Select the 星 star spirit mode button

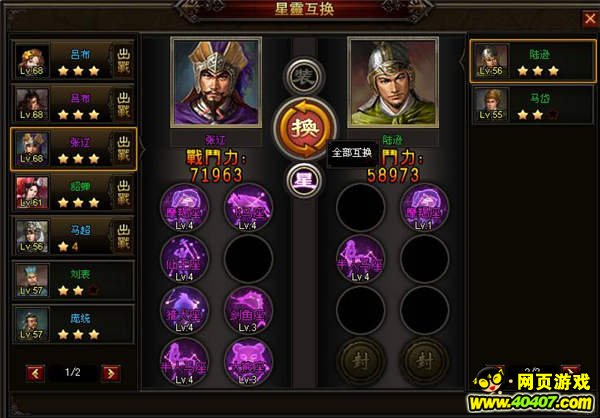(x=304, y=180)
